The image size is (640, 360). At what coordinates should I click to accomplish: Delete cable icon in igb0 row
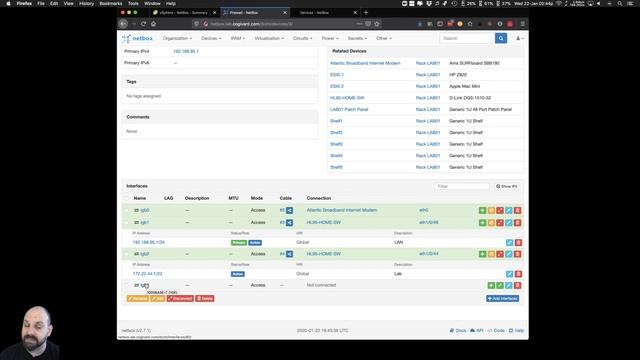[500, 210]
